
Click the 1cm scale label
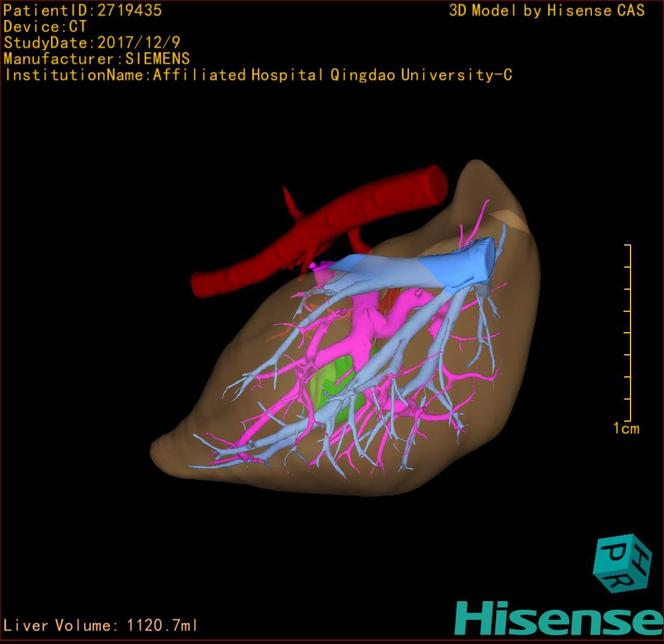point(626,429)
